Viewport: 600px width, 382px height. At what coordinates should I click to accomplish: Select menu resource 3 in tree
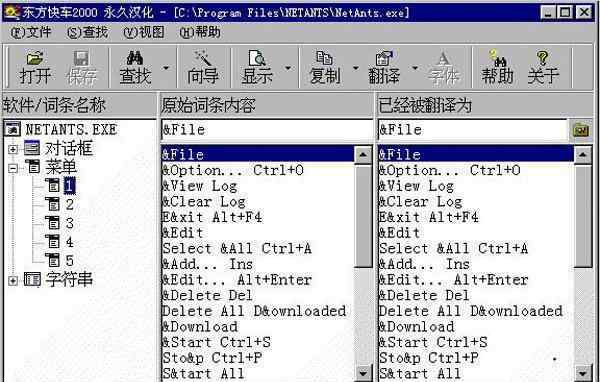tap(69, 223)
